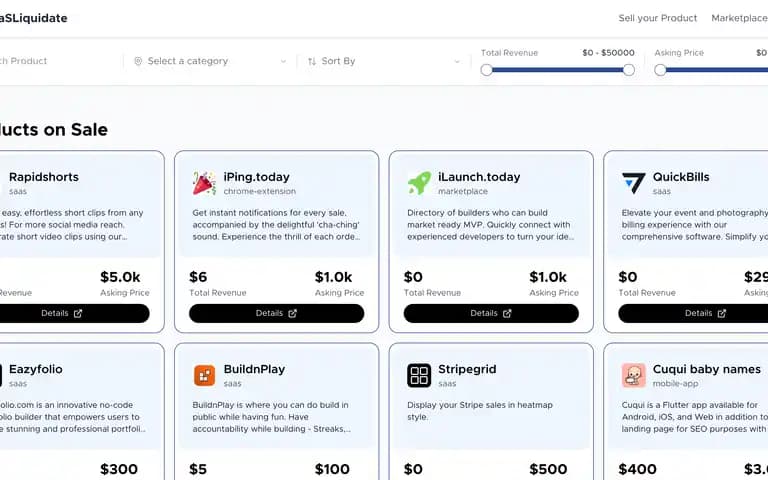Click the $300 asking price on Eazyfolio
This screenshot has height=480, width=768.
coord(119,469)
